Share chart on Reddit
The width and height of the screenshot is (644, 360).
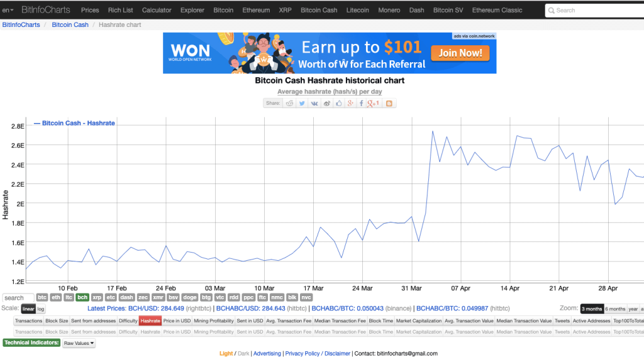tap(289, 103)
